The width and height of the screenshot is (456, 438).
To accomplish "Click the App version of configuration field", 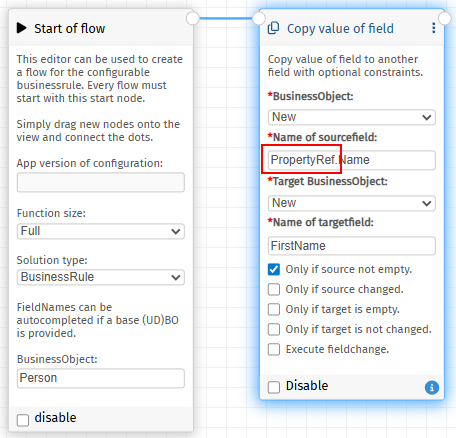I will (101, 182).
